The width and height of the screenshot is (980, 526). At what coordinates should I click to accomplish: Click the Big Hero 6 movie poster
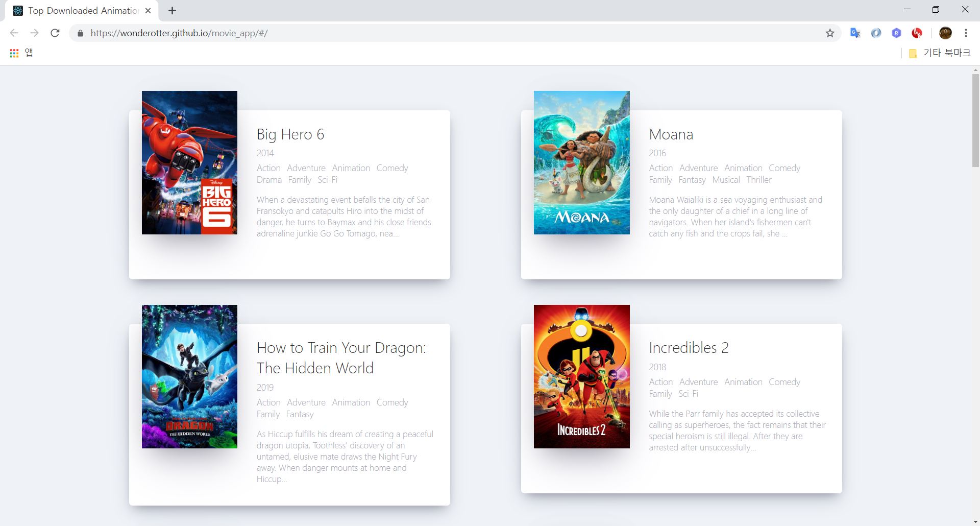pos(189,162)
